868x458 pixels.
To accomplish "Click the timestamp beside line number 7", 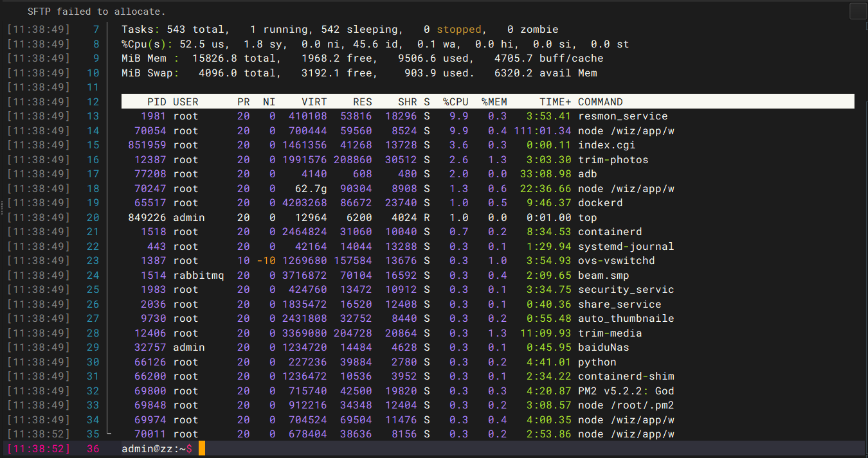I will (38, 30).
